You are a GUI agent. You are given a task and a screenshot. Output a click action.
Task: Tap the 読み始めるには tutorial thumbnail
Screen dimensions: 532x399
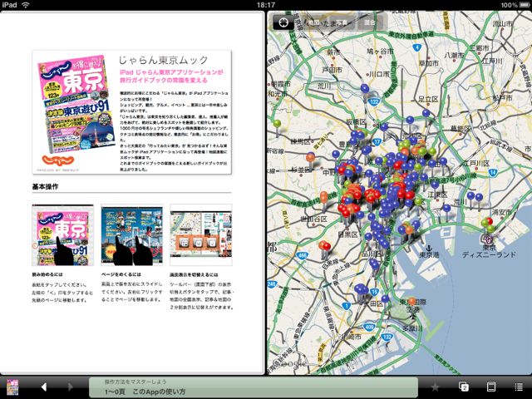tap(63, 235)
